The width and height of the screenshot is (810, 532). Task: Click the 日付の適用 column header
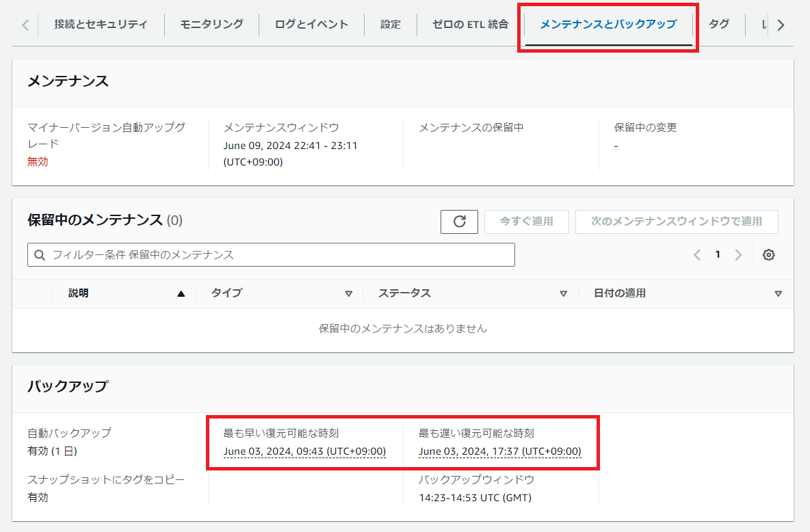(x=620, y=293)
